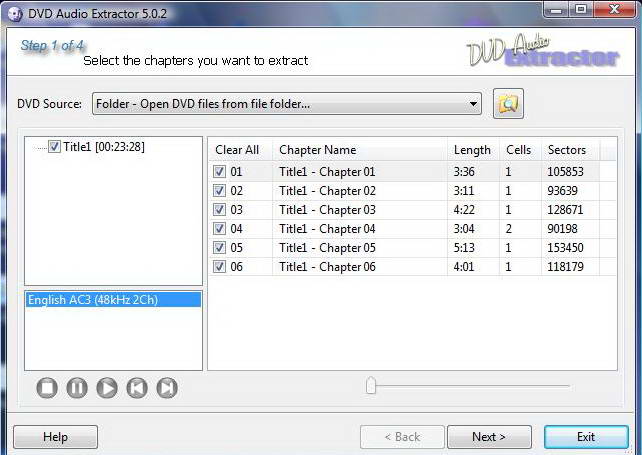Click the DVD Audio Extractor title bar icon

pos(15,14)
